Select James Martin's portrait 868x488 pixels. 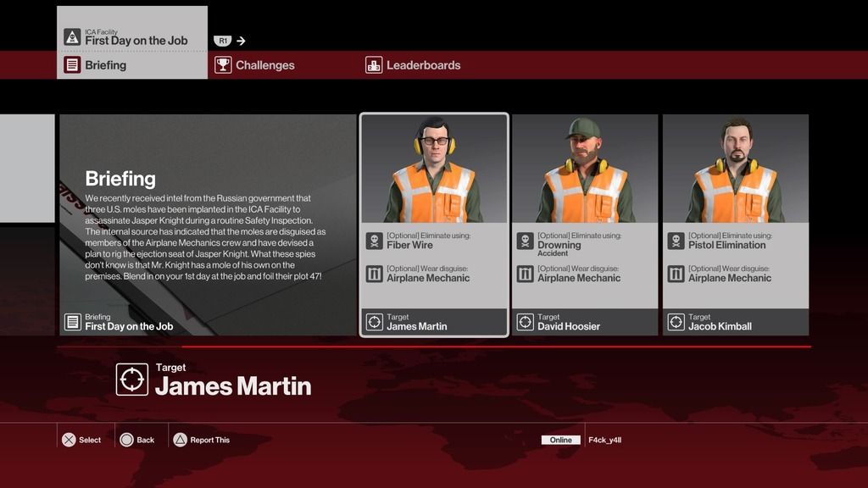(x=434, y=169)
